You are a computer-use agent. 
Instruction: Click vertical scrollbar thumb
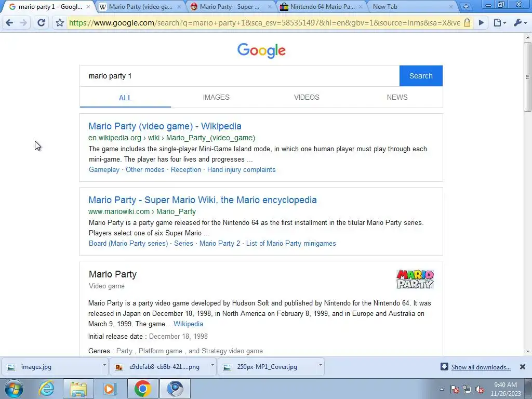click(527, 77)
